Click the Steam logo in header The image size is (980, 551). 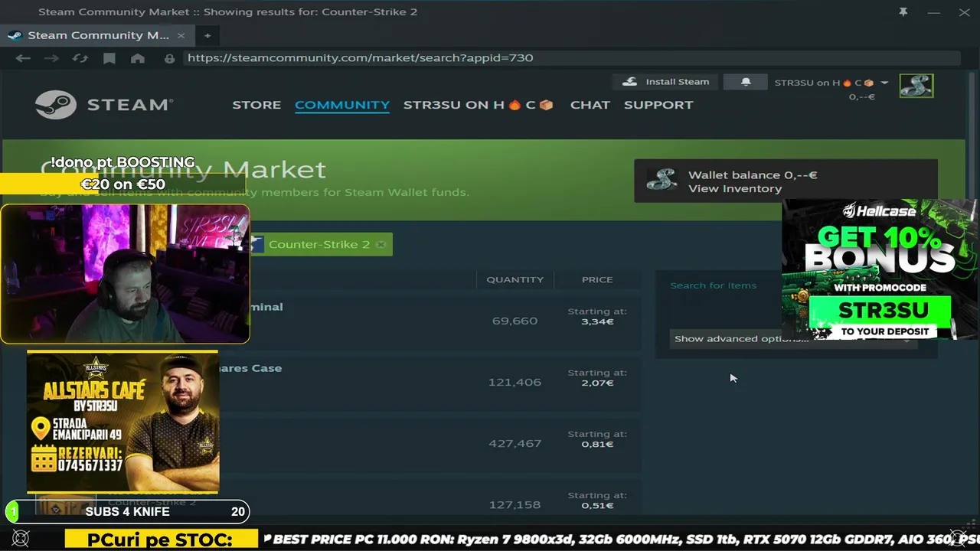point(103,105)
